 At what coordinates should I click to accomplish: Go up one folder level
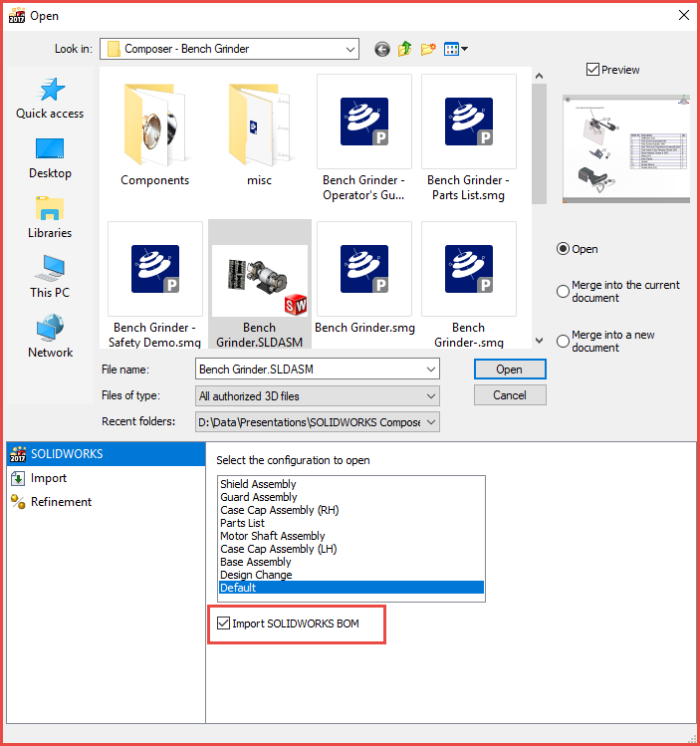404,49
